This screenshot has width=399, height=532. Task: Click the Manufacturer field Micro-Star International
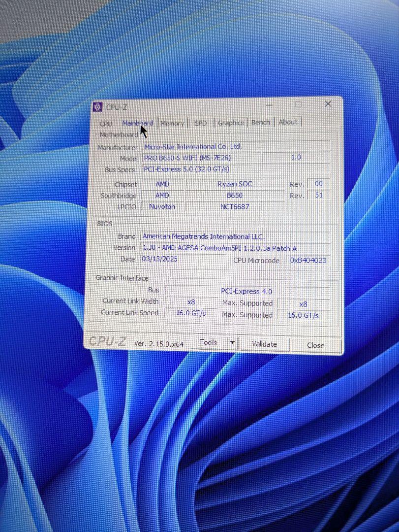pos(236,147)
